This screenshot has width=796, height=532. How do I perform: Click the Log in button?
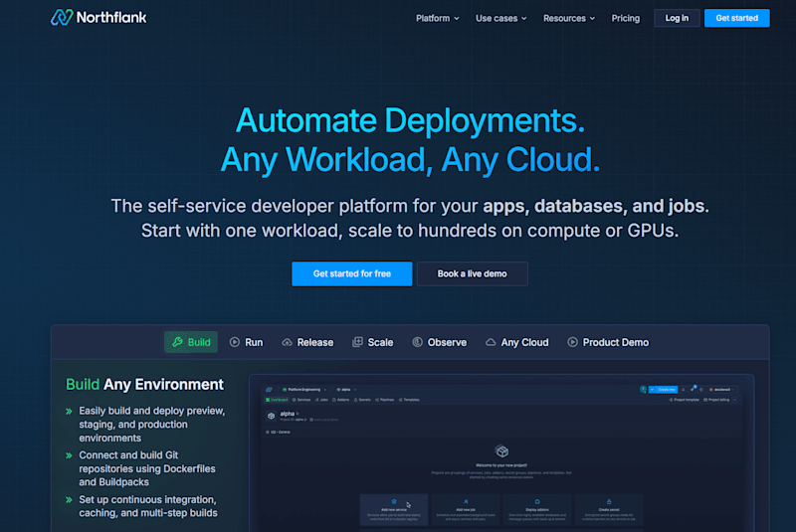677,18
